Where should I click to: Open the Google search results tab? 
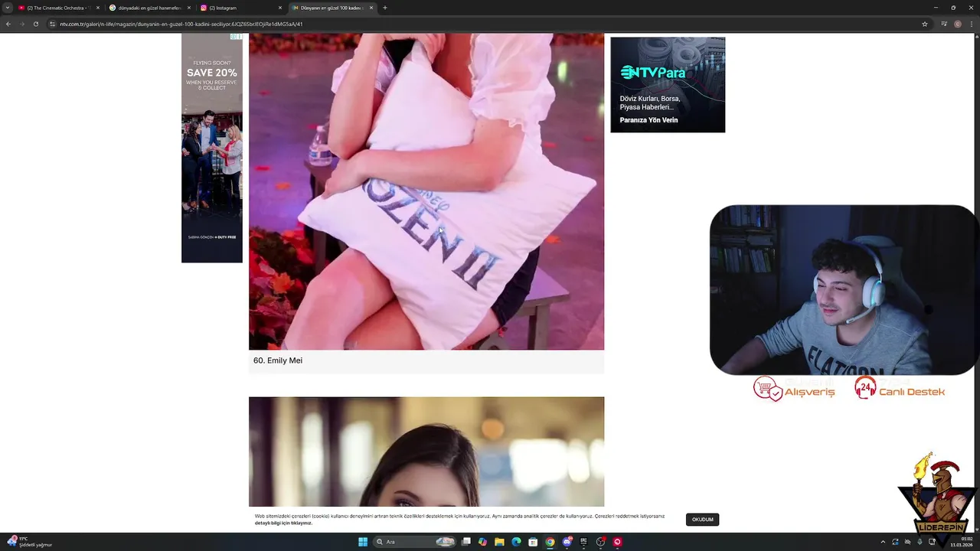[x=150, y=8]
